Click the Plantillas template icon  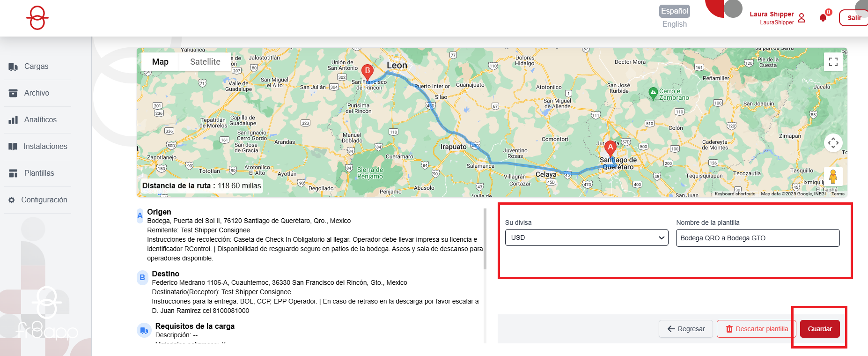(x=13, y=173)
